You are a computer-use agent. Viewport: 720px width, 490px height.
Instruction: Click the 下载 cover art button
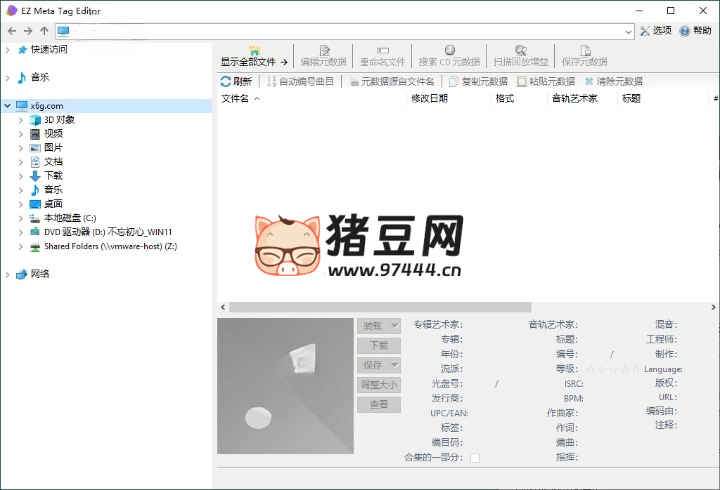click(x=379, y=346)
